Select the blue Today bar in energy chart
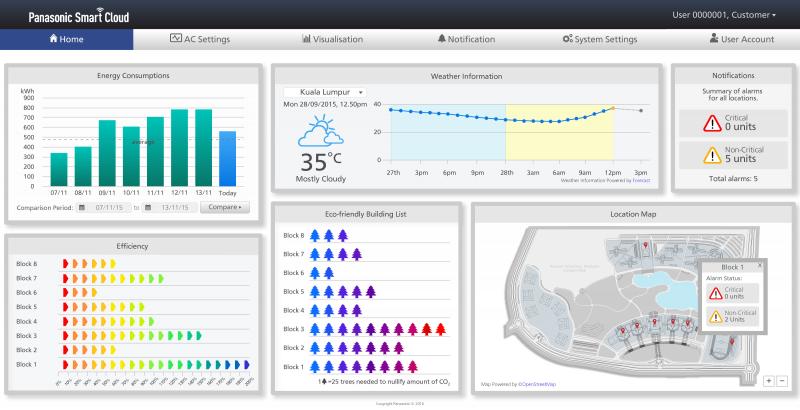 point(227,158)
